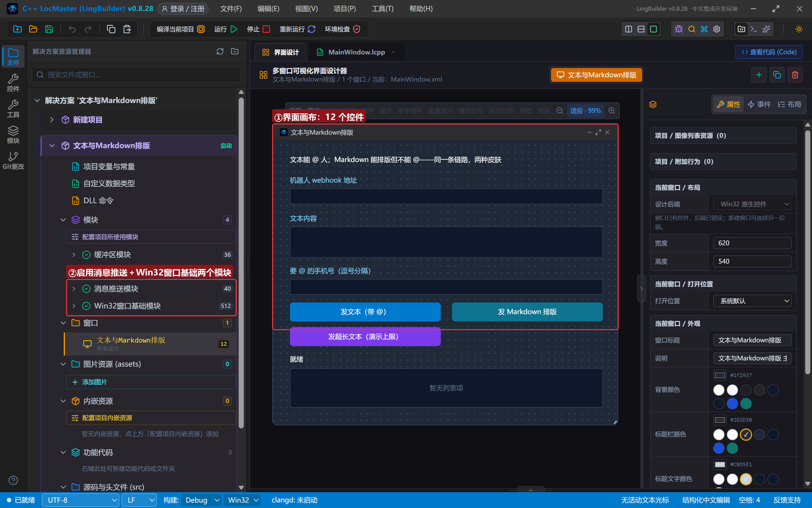This screenshot has height=508, width=812.
Task: Pick the teal title bar color swatch
Action: [x=732, y=448]
